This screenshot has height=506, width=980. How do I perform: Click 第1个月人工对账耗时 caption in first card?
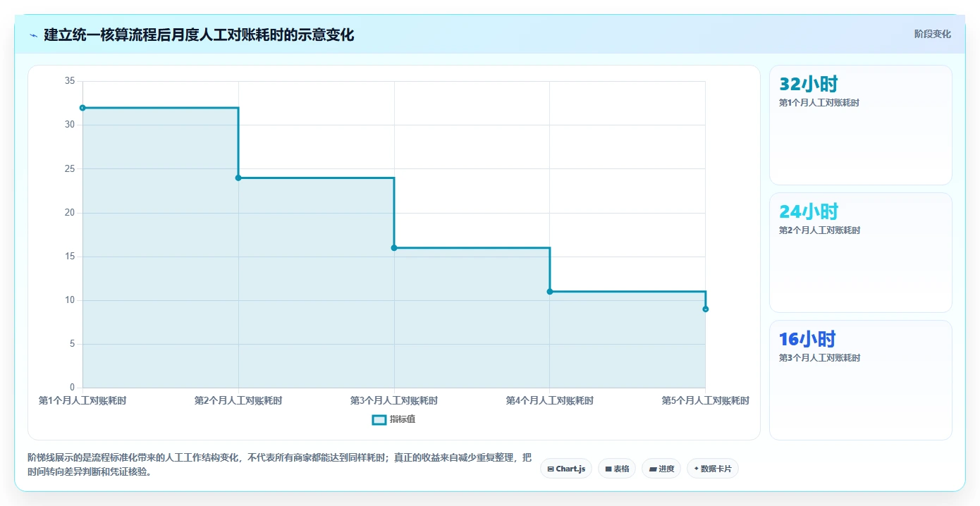tap(819, 103)
